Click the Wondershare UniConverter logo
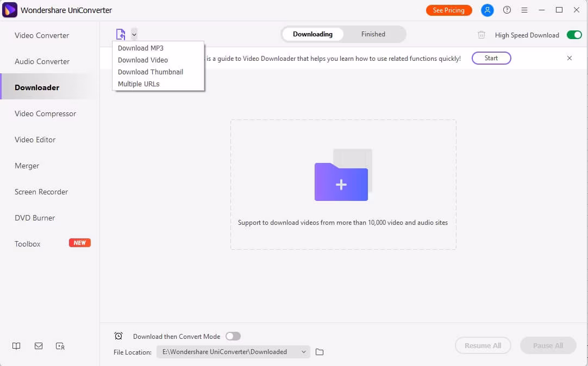 click(x=10, y=10)
